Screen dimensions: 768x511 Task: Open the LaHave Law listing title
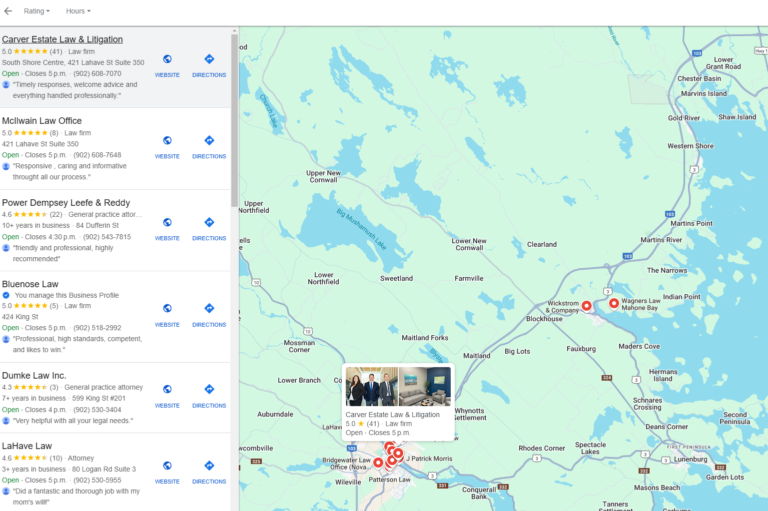click(27, 446)
